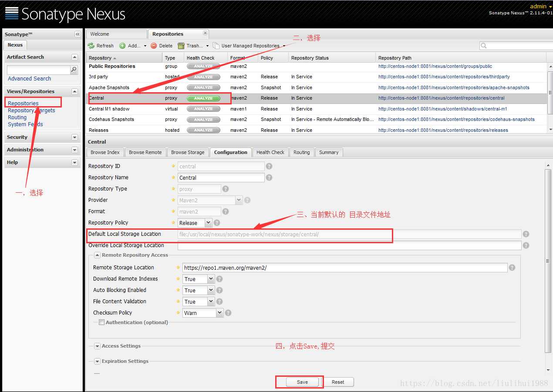This screenshot has height=392, width=553.
Task: Focus the Artifact Search text box
Action: pos(39,70)
